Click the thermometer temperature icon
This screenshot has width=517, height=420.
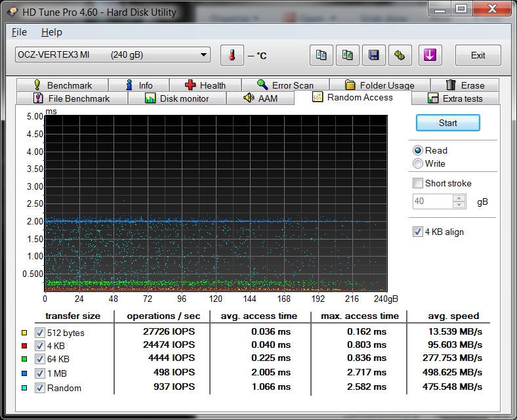point(232,55)
